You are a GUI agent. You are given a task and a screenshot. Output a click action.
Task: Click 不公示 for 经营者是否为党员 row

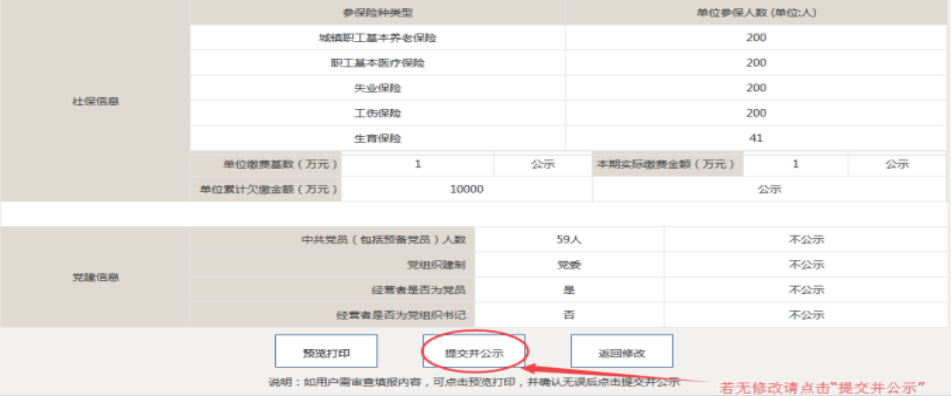tap(806, 290)
